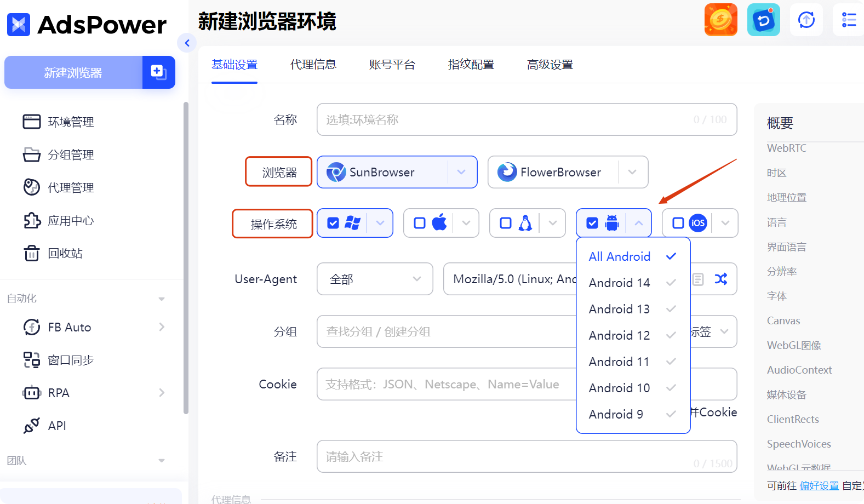Open the 偏好设置 link
Image resolution: width=864 pixels, height=504 pixels.
[819, 485]
